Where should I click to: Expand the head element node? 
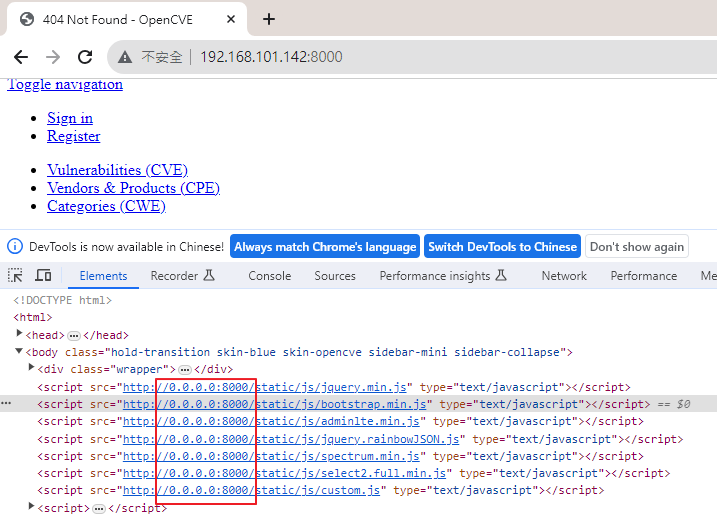[19, 333]
